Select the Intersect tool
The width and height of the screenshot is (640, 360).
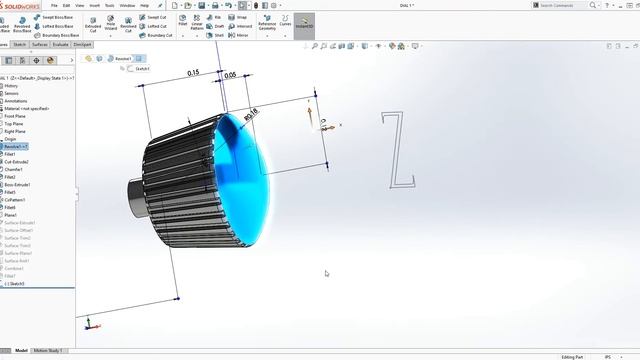click(240, 26)
